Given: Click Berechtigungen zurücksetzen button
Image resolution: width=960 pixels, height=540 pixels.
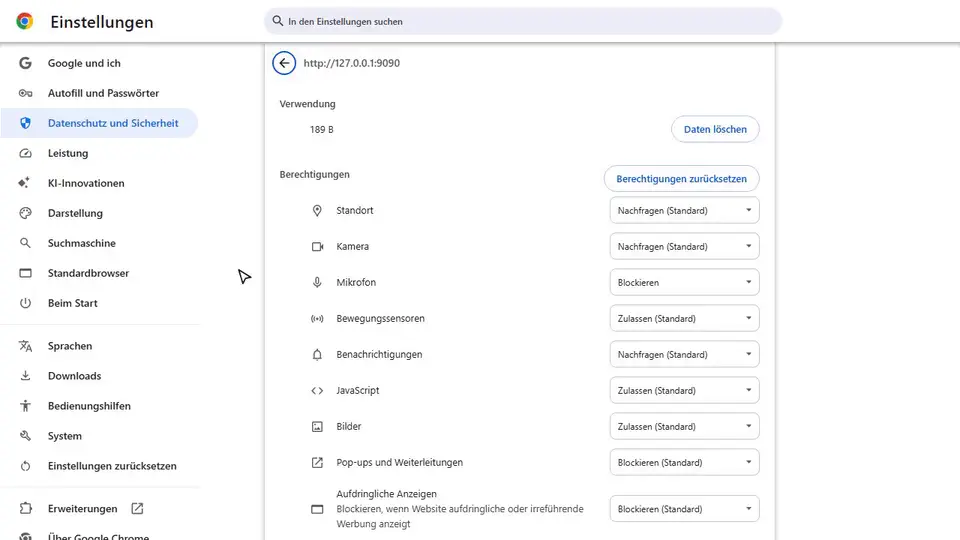Looking at the screenshot, I should tap(681, 179).
